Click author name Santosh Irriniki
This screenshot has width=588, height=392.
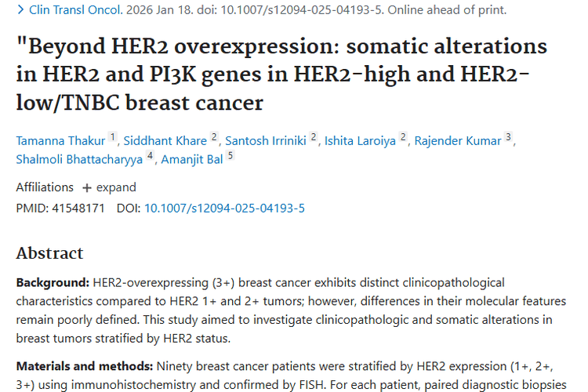[x=266, y=141]
